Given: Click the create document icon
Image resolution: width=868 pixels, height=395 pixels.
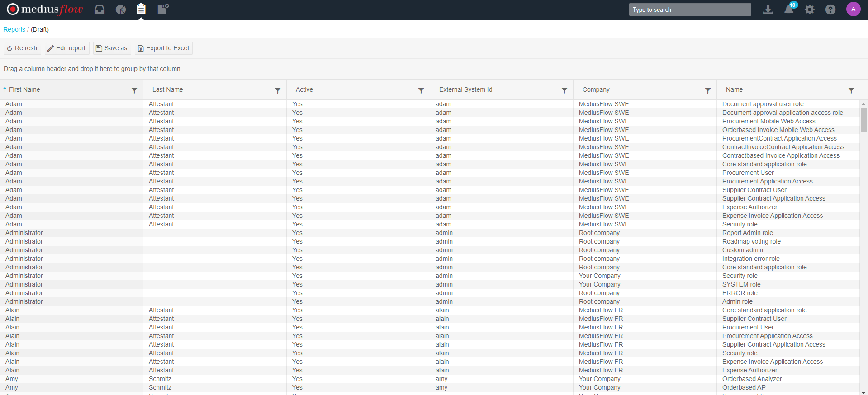Looking at the screenshot, I should coord(163,9).
